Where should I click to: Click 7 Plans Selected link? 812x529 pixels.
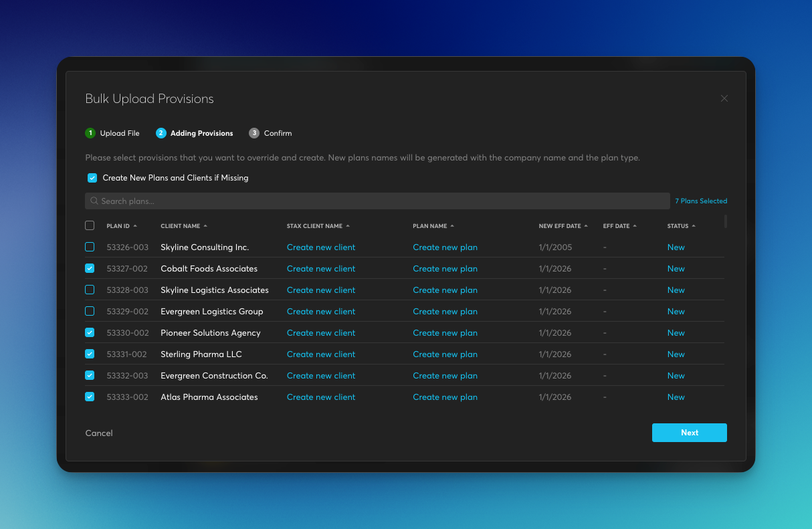coord(701,201)
